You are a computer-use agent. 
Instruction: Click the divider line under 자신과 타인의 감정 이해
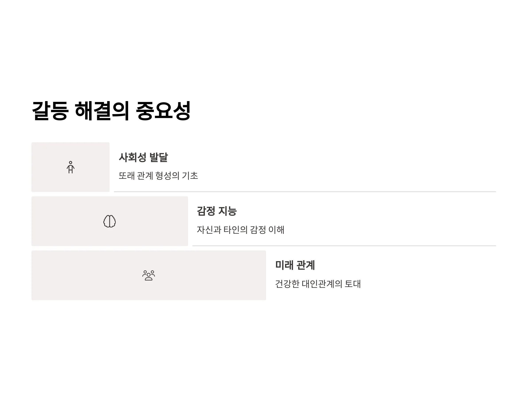coord(344,246)
